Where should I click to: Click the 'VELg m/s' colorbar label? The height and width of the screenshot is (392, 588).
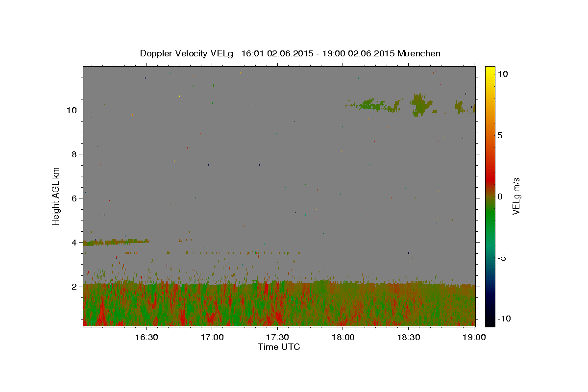[x=516, y=196]
